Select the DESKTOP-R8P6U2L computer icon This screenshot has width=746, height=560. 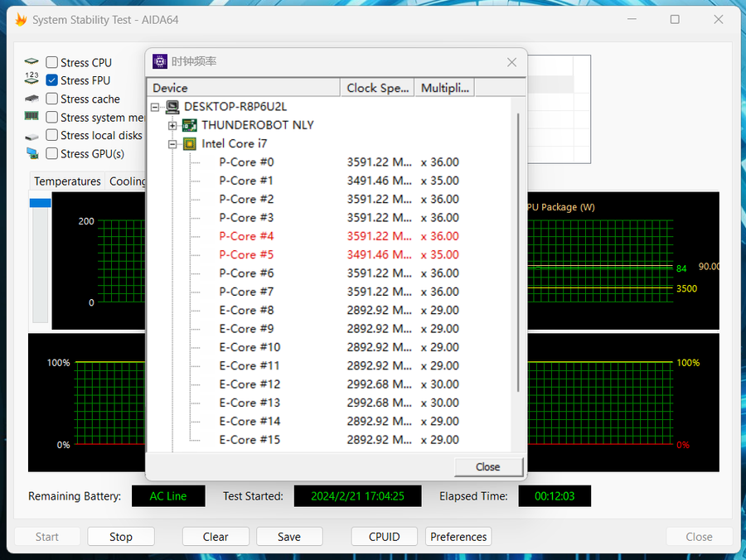pyautogui.click(x=172, y=107)
